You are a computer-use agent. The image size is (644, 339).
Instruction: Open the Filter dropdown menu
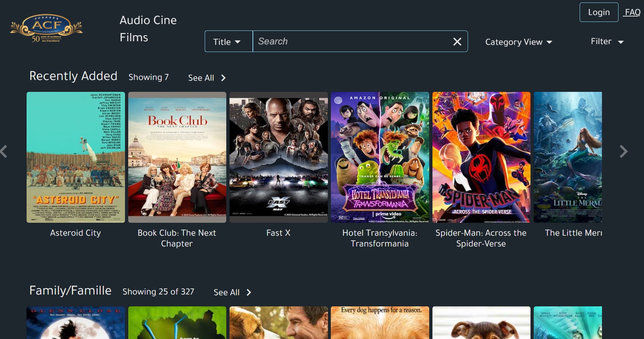[x=607, y=42]
